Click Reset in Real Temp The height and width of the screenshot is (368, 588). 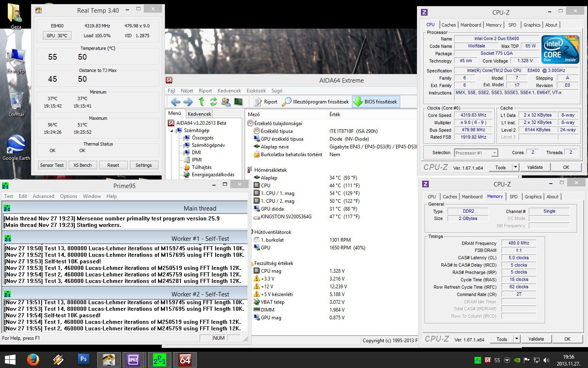point(113,165)
